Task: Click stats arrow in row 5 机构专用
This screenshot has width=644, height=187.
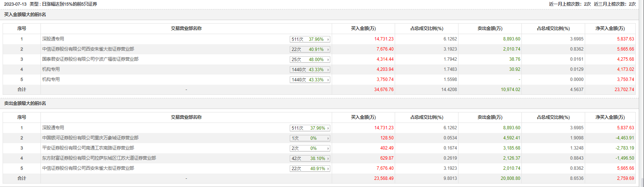Action: click(x=328, y=80)
